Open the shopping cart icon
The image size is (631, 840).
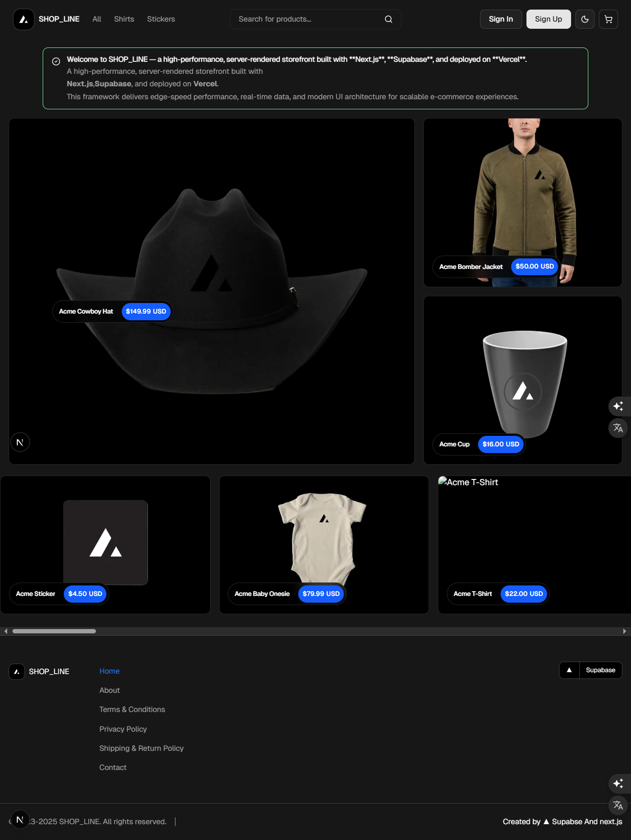pos(608,19)
